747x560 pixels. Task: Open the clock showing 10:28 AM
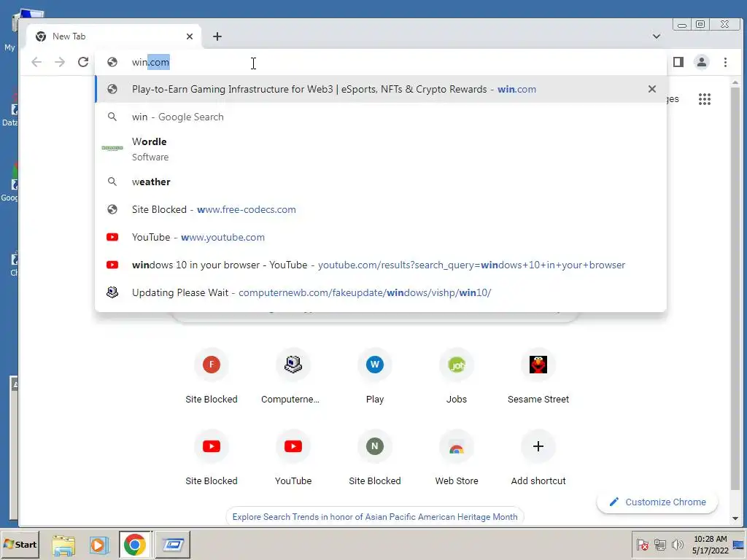coord(711,544)
